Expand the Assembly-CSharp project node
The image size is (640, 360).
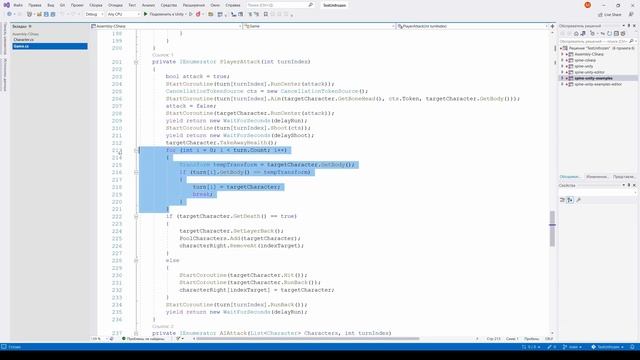(x=563, y=54)
